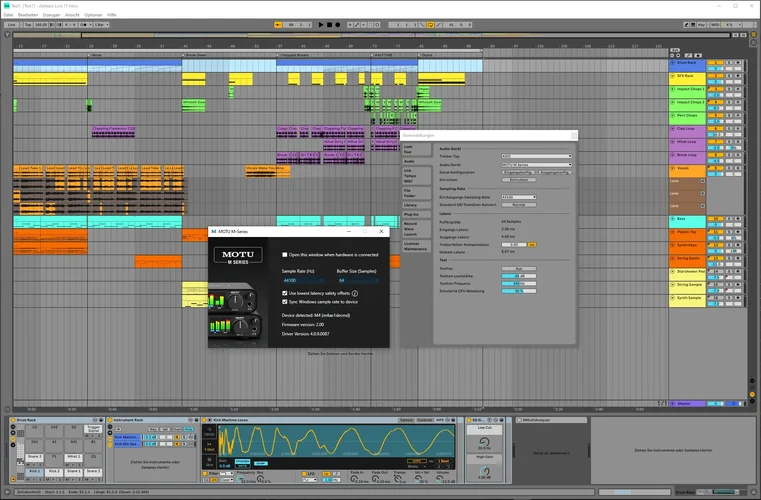The width and height of the screenshot is (761, 500).
Task: Uncheck 'Use lowest latency safety offsets'
Action: [x=285, y=293]
